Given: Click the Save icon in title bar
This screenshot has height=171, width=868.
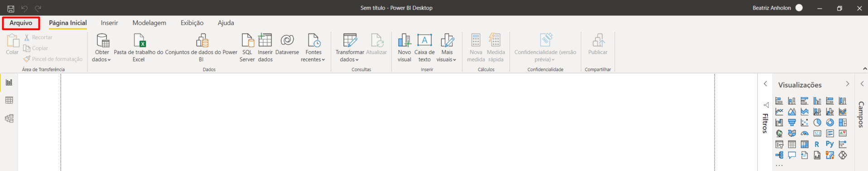Looking at the screenshot, I should [x=10, y=8].
